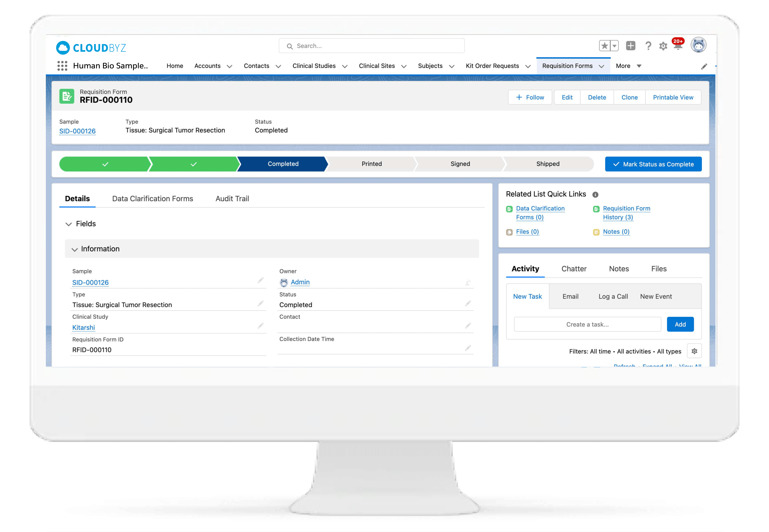This screenshot has height=532, width=769.
Task: Click the Create a task input field
Action: (x=587, y=324)
